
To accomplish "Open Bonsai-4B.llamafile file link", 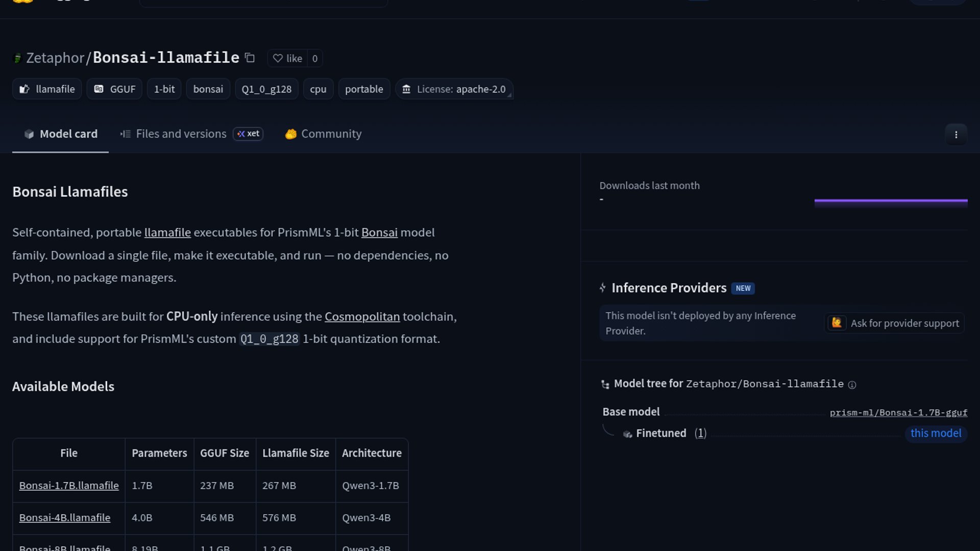I will 65,518.
